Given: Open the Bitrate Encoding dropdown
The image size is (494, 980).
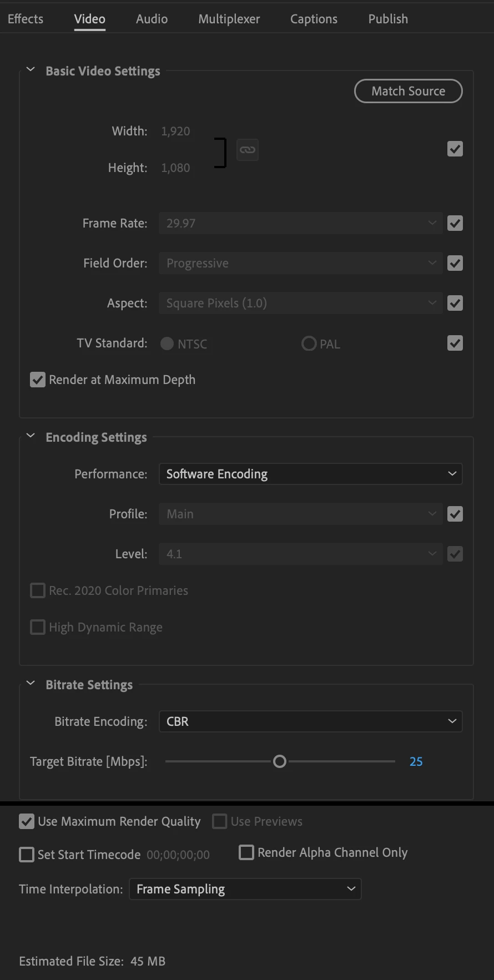Looking at the screenshot, I should click(x=311, y=721).
